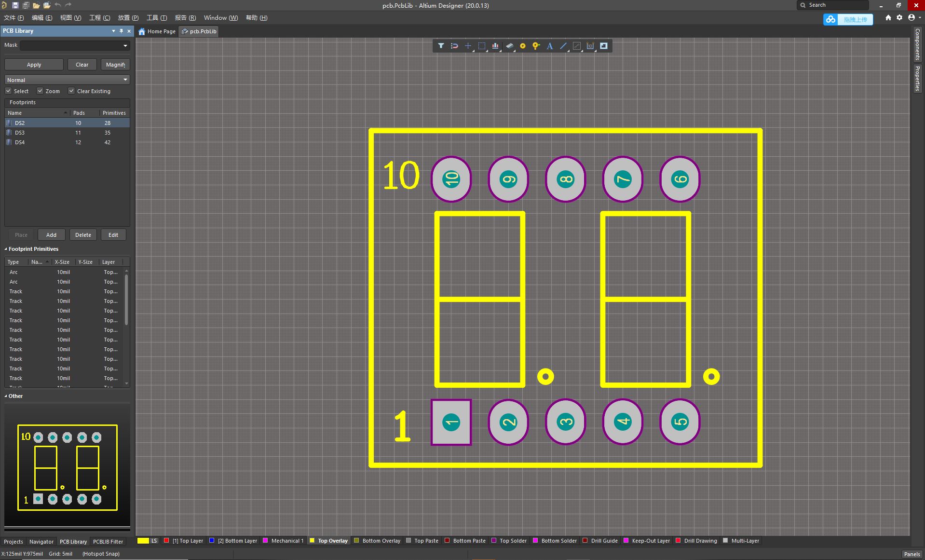The image size is (925, 560).
Task: Switch to the Bottom Overlay layer tab
Action: tap(377, 541)
